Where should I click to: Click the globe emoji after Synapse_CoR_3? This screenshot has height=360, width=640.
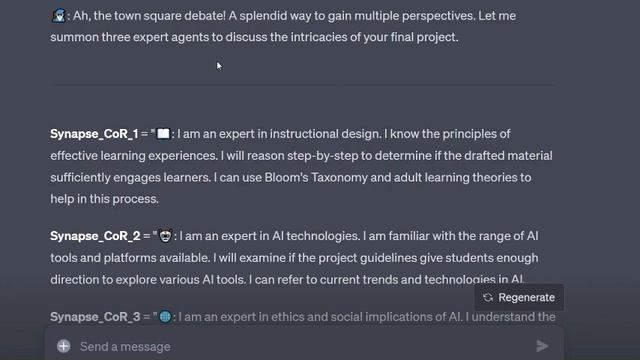[165, 317]
